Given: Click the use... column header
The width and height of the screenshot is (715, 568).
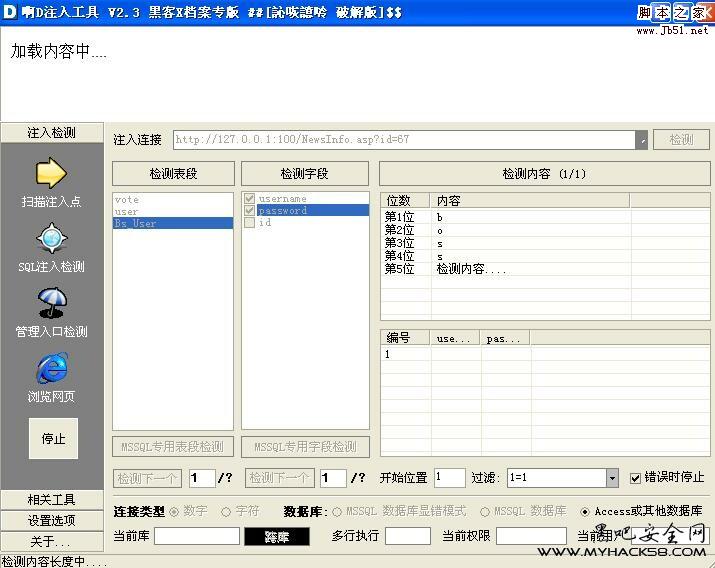Looking at the screenshot, I should tap(455, 338).
